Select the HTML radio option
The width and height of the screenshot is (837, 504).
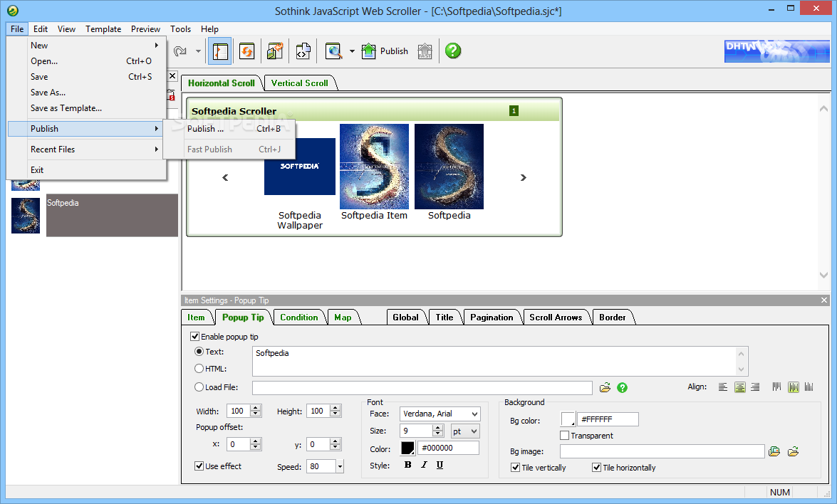point(199,369)
